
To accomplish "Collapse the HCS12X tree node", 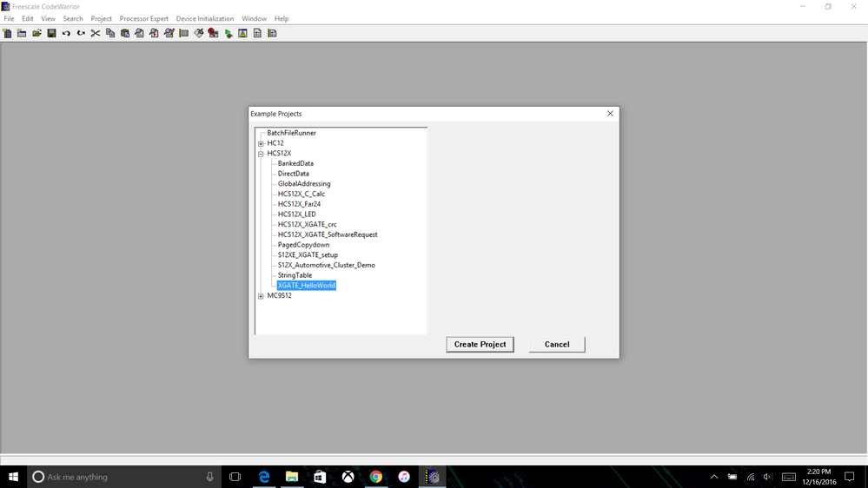I will [x=261, y=154].
